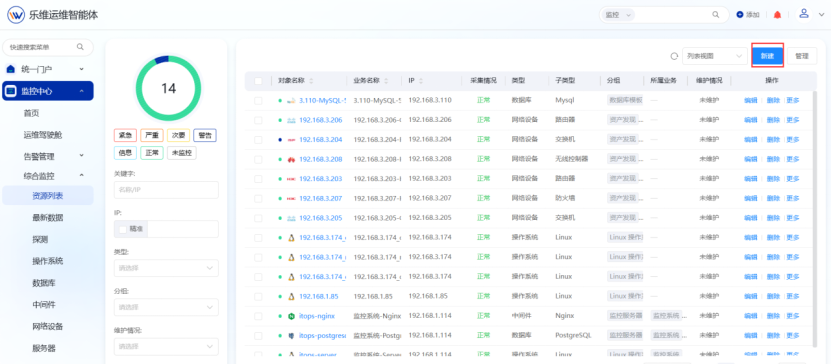Screen dimensions: 831x364
Task: Click the Huawei icon in 192.168.3.208 row
Action: [x=291, y=159]
